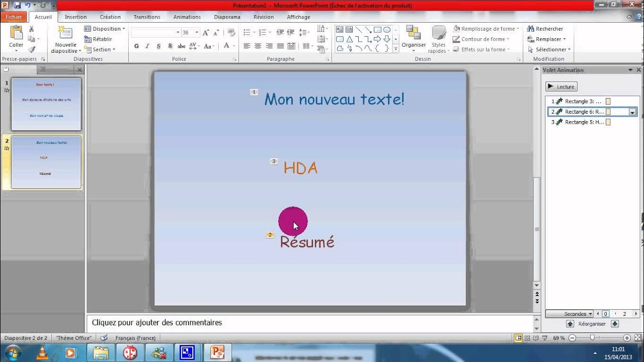Viewport: 644px width, 362px height.
Task: Click the Couper scissors icon
Action: click(x=32, y=29)
